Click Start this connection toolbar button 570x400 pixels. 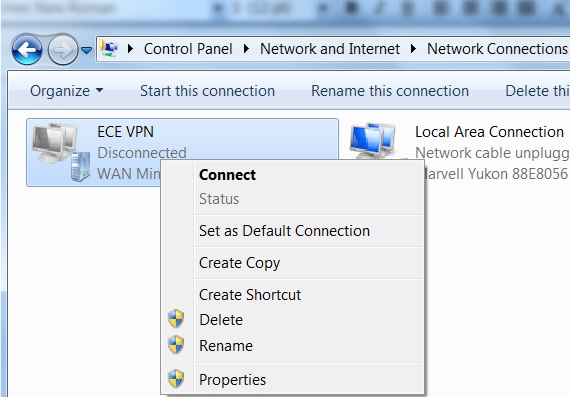207,91
